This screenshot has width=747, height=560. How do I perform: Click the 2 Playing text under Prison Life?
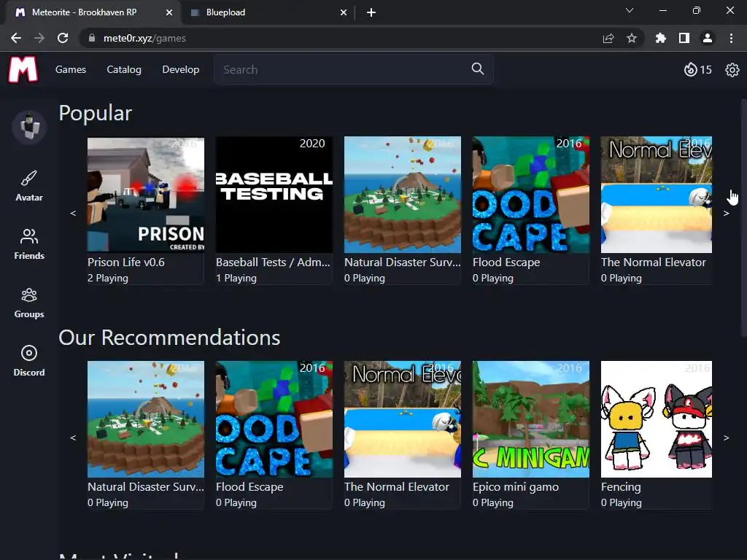pyautogui.click(x=108, y=278)
